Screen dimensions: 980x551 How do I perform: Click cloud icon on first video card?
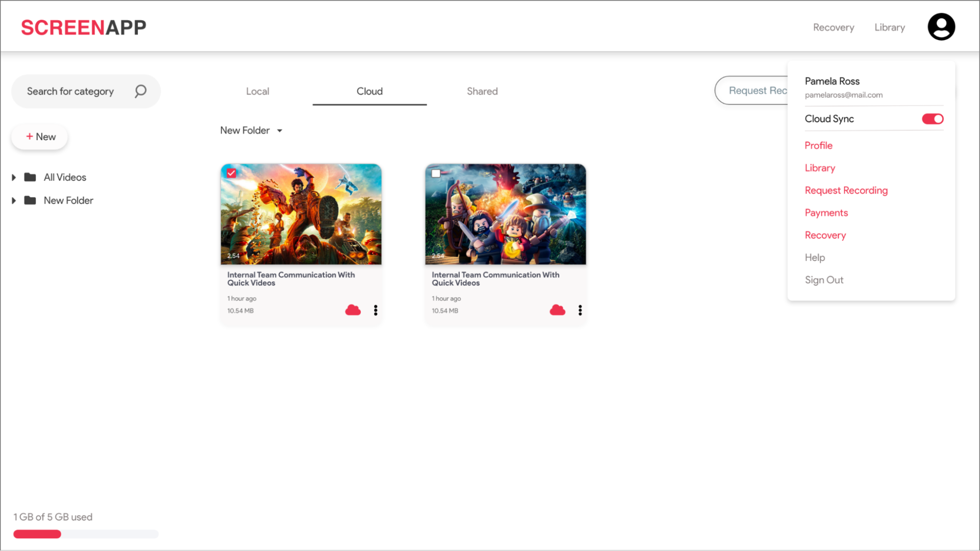coord(352,310)
